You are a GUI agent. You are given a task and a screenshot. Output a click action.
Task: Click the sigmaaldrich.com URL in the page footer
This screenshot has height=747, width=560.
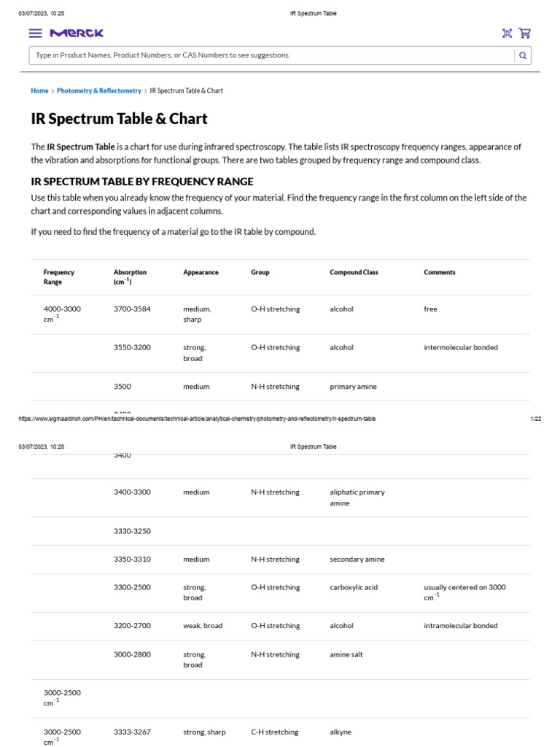197,419
